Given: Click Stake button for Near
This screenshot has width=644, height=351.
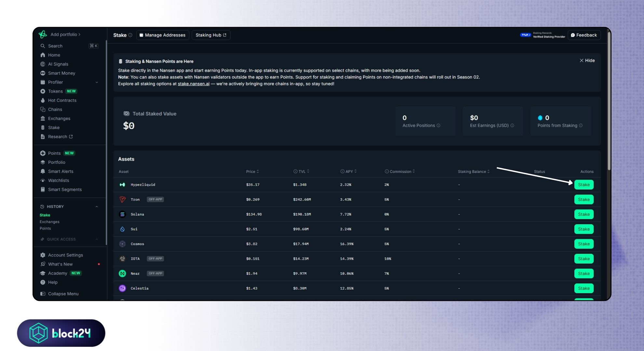Looking at the screenshot, I should coord(584,273).
